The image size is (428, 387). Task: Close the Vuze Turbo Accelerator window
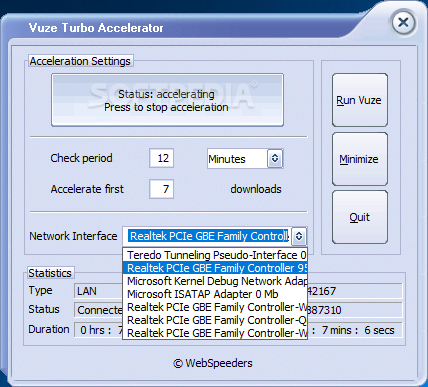pyautogui.click(x=403, y=23)
